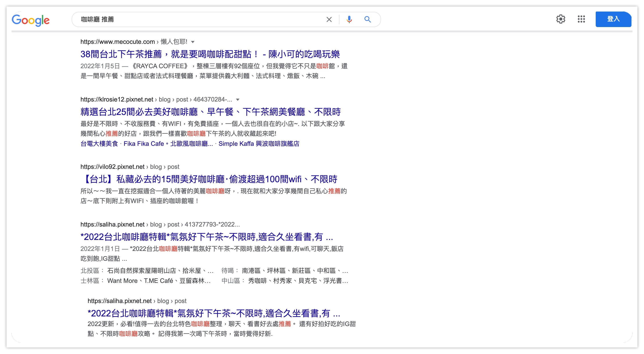Open 精選台北25間必去美好咖啡廳 result
The image size is (644, 354).
tap(210, 112)
